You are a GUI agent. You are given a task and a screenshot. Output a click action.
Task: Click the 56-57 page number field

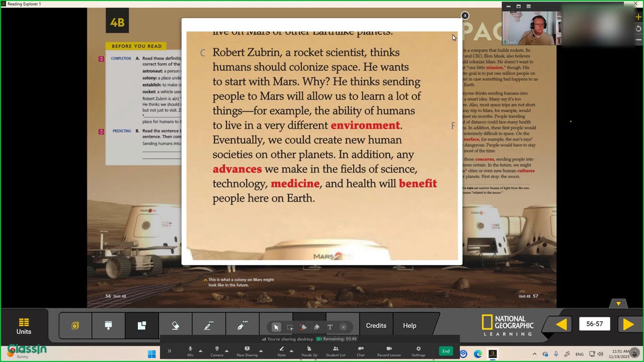point(594,324)
